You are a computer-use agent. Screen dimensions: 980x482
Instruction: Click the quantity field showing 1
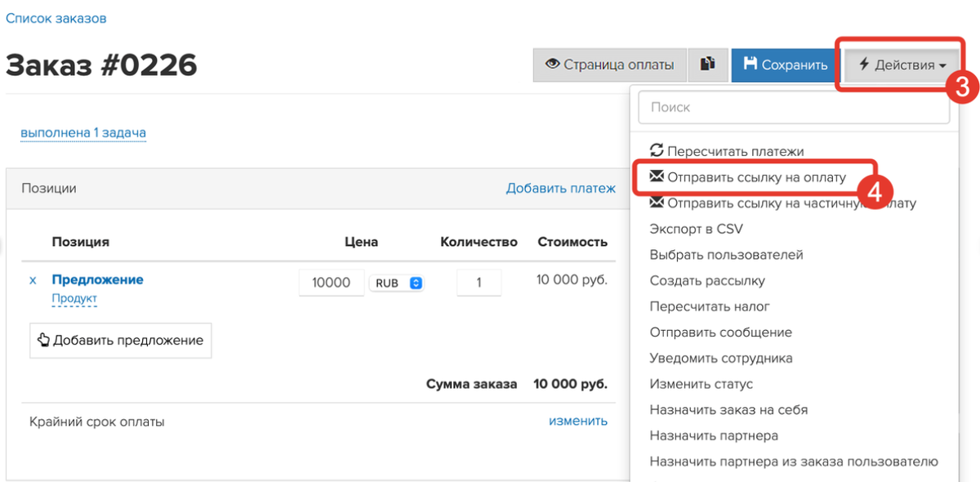[x=479, y=283]
